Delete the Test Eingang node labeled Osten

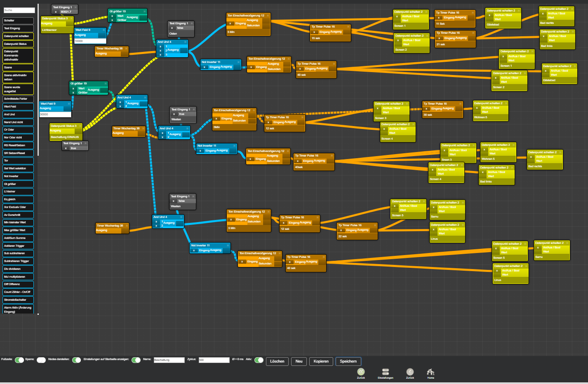[x=192, y=23]
